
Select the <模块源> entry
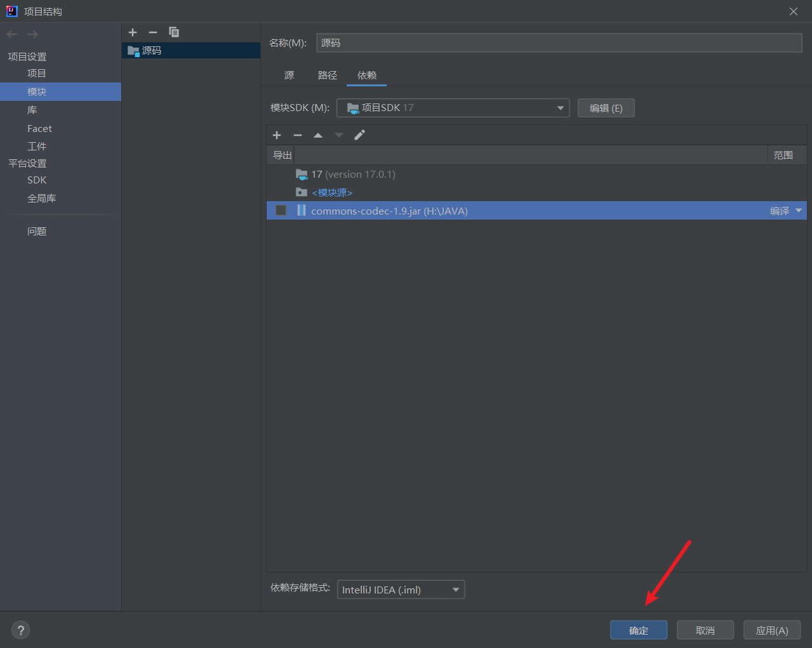pos(333,192)
